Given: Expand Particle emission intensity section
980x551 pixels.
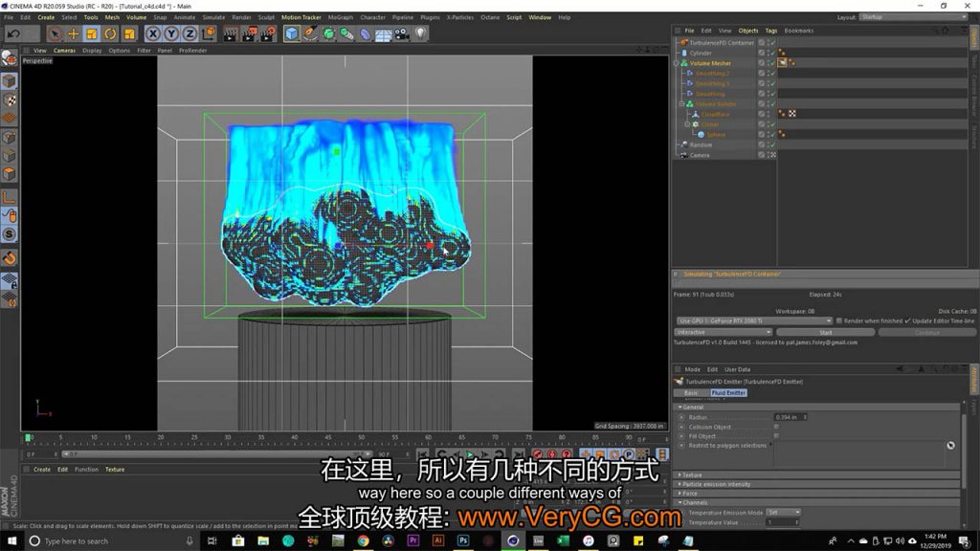Looking at the screenshot, I should click(680, 484).
